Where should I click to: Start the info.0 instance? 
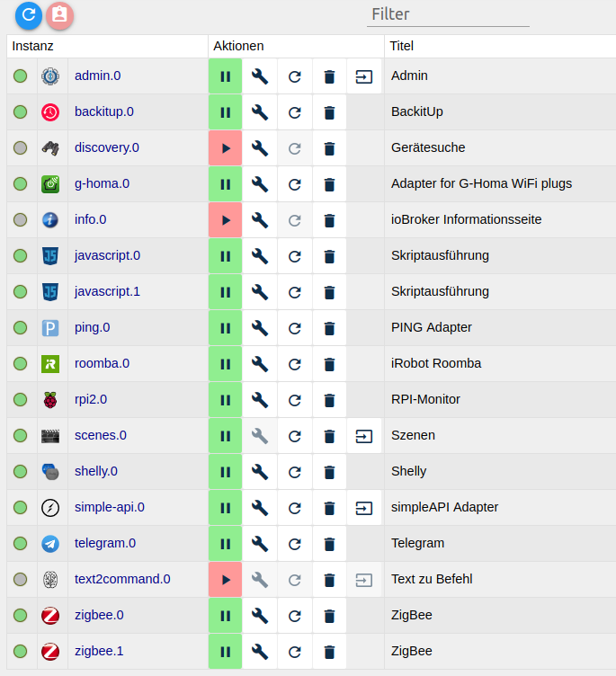click(x=225, y=220)
